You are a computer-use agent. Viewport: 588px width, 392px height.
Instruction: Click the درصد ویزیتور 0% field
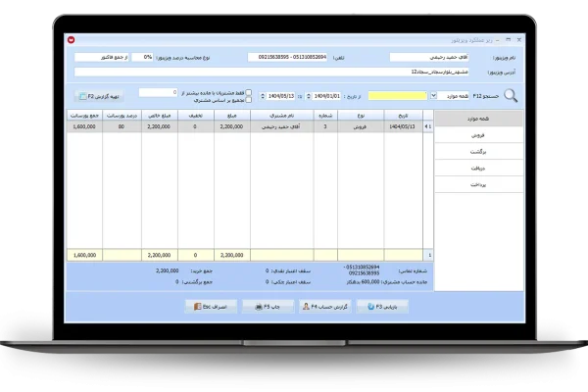143,57
